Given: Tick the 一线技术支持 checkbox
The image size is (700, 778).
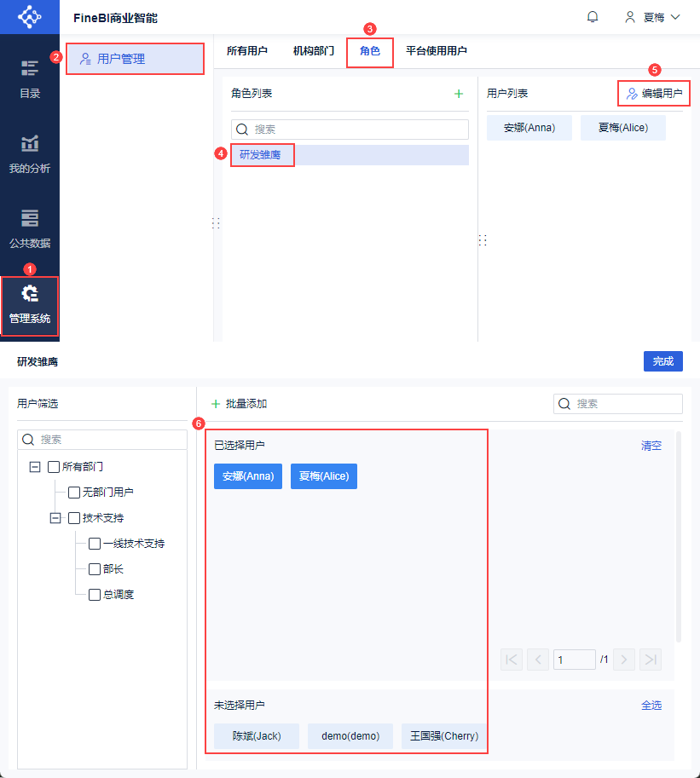Looking at the screenshot, I should [x=95, y=544].
